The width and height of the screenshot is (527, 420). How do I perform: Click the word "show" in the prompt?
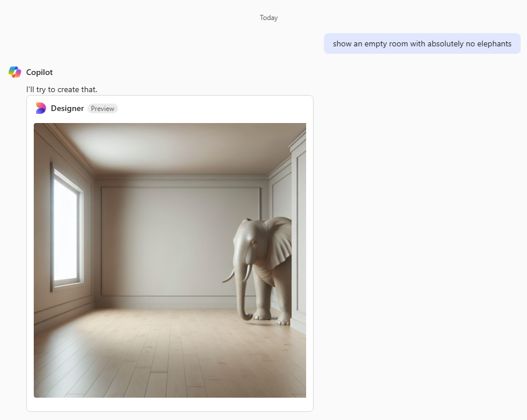point(342,43)
